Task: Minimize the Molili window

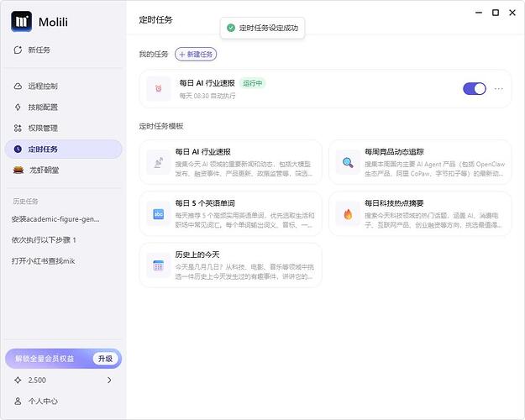Action: [479, 13]
